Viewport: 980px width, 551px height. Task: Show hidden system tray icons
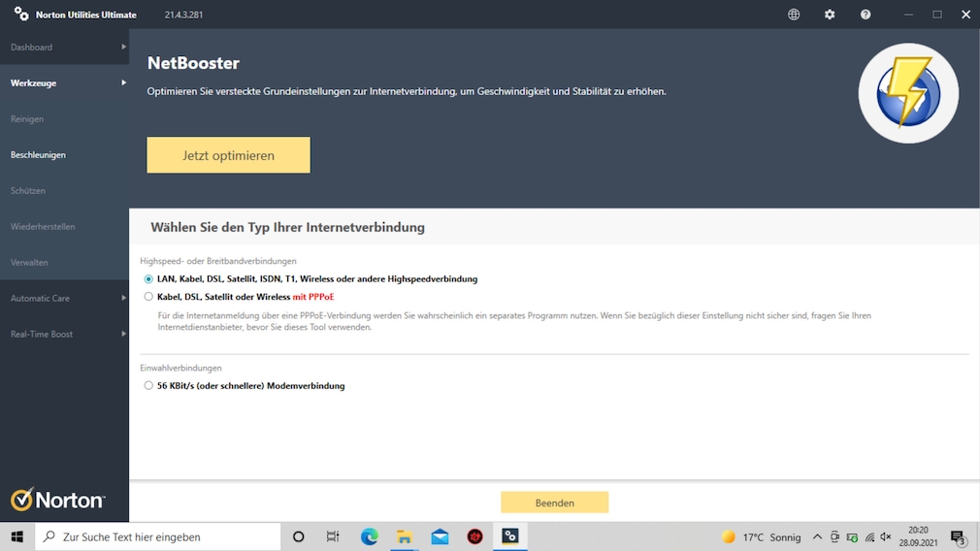817,537
